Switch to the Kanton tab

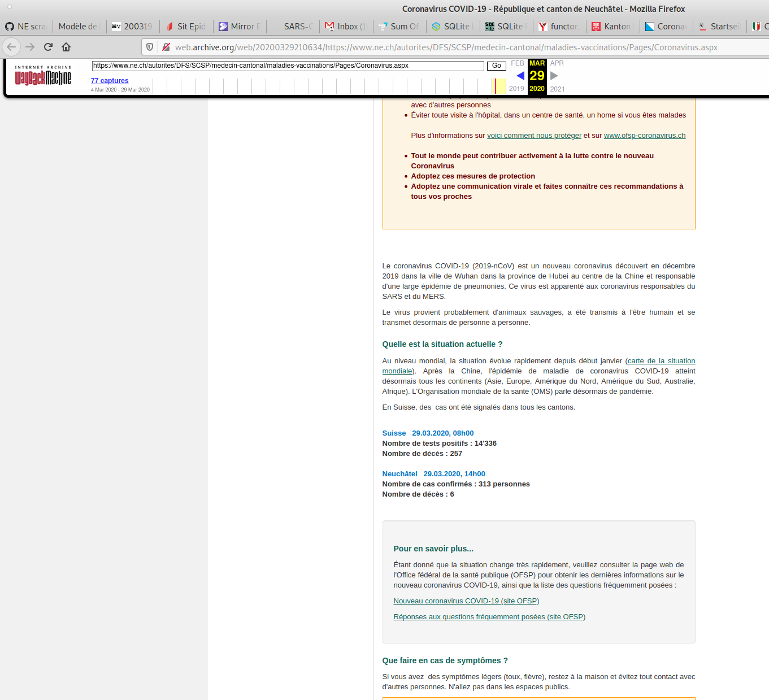[613, 27]
